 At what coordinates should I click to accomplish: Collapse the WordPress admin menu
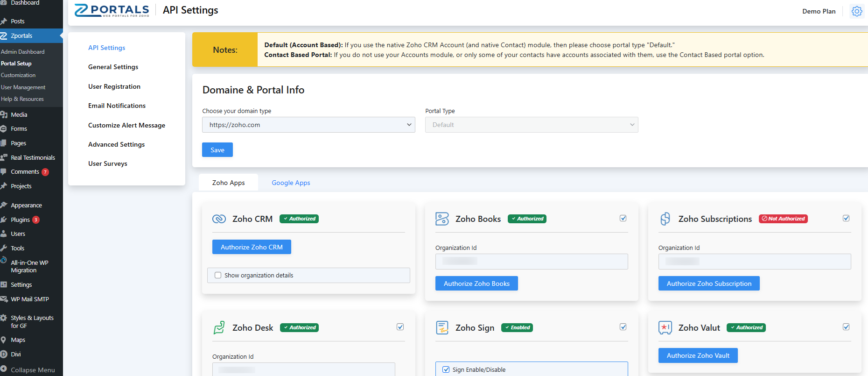(28, 369)
